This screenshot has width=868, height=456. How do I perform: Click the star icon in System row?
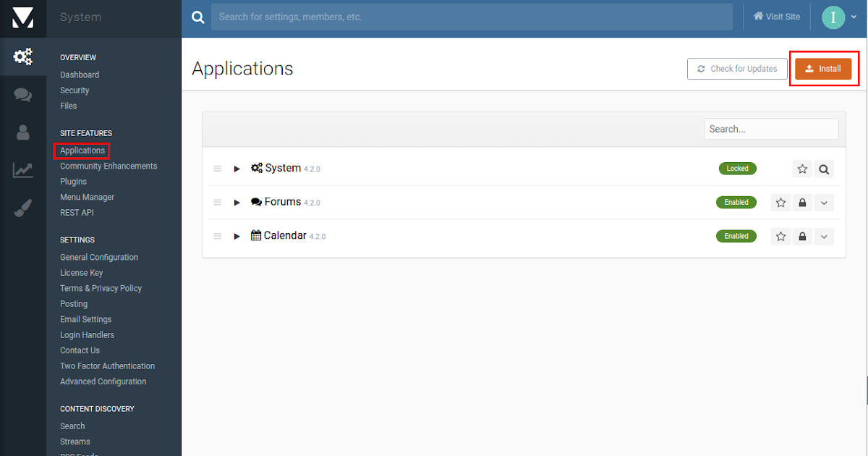[x=802, y=169]
